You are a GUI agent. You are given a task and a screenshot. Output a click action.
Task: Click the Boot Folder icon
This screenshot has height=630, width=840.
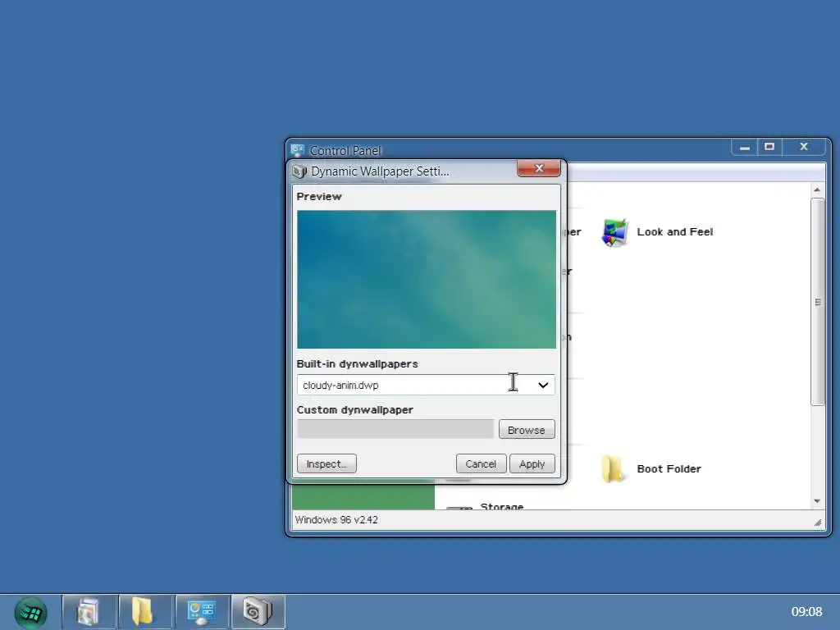(613, 468)
